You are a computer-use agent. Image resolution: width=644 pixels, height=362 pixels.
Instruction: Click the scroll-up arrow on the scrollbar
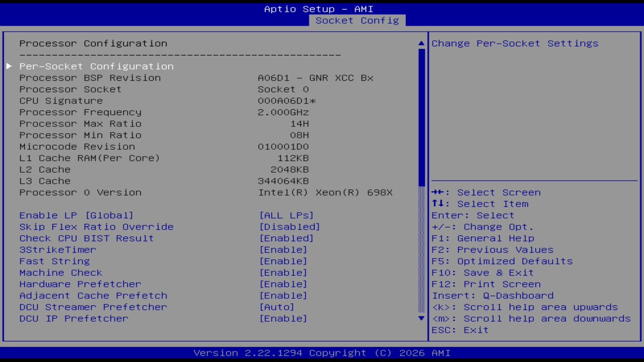pos(421,43)
